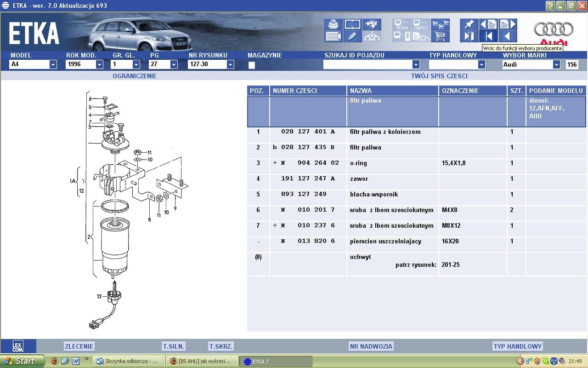Open the NR RYSUNKU dropdown 127-30
The height and width of the screenshot is (368, 588).
(230, 64)
